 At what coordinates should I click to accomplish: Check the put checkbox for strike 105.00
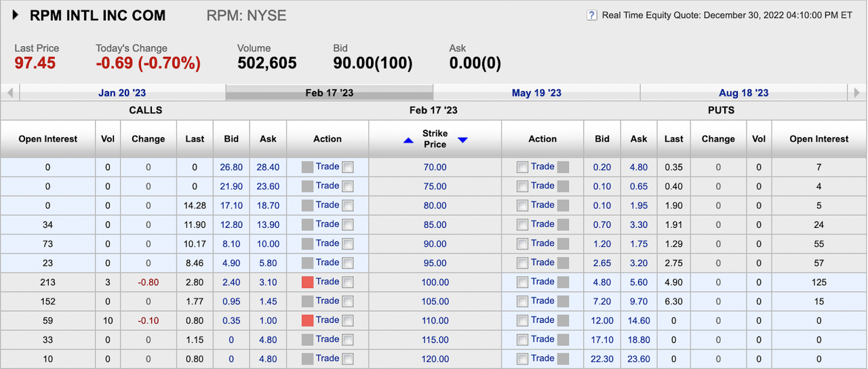pos(522,302)
